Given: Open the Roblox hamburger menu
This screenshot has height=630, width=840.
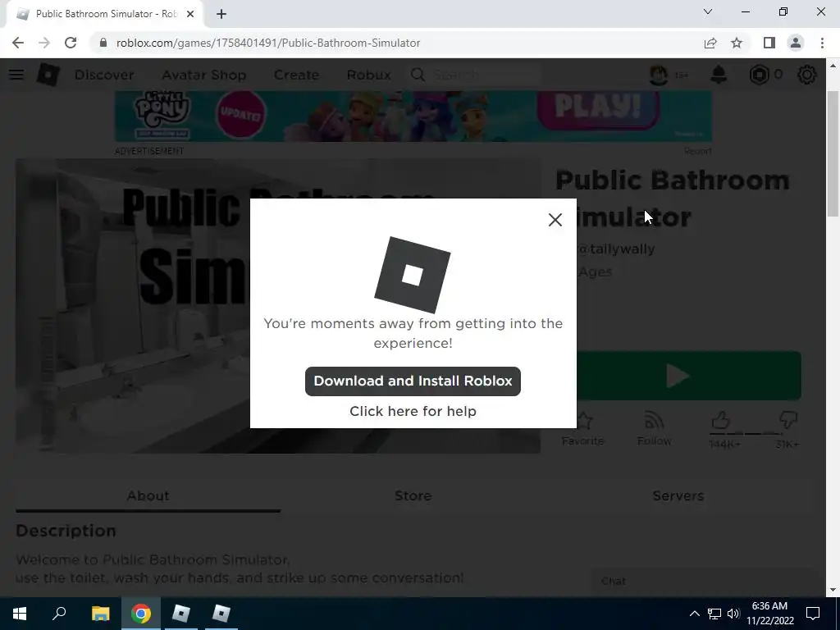Looking at the screenshot, I should pyautogui.click(x=16, y=75).
